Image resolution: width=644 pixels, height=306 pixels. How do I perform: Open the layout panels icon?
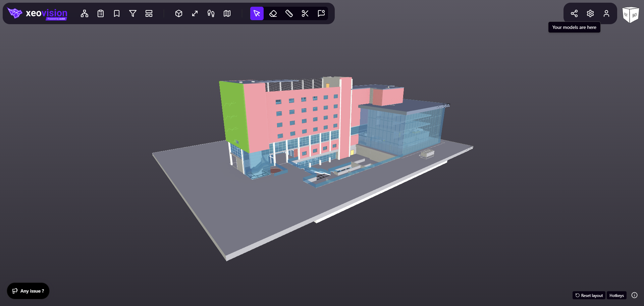[x=149, y=13]
